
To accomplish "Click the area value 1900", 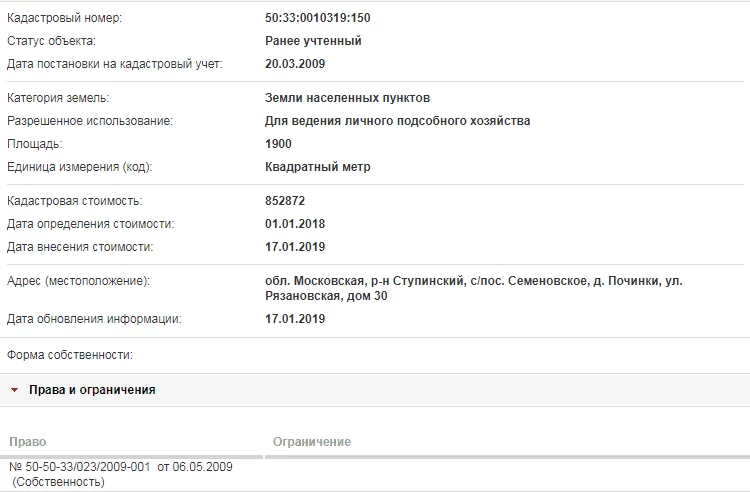I will 279,144.
